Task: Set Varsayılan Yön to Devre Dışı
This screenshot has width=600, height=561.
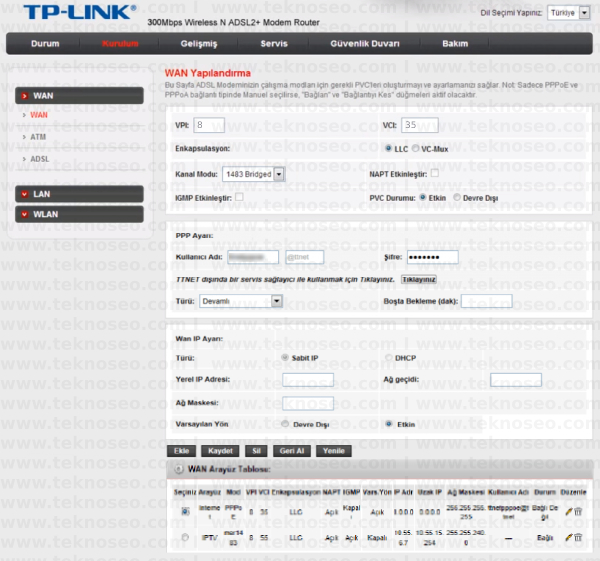Action: [x=285, y=424]
